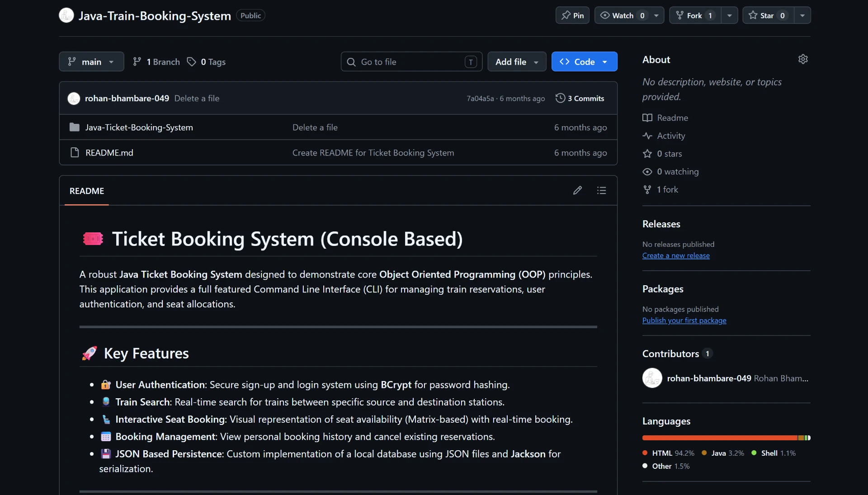868x495 pixels.
Task: Click the pulse icon beside Activity
Action: [x=647, y=136]
